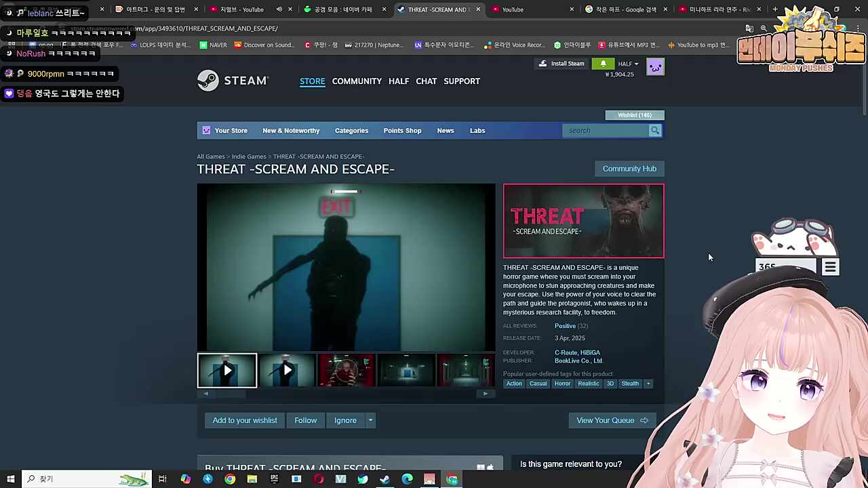
Task: Select the first trailer video thumbnail
Action: pos(227,371)
